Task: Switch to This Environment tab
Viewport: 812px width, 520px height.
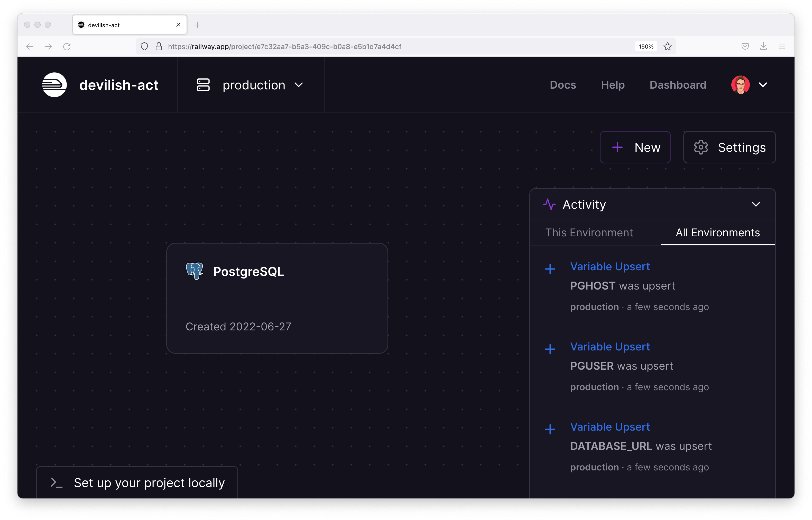Action: (x=589, y=233)
